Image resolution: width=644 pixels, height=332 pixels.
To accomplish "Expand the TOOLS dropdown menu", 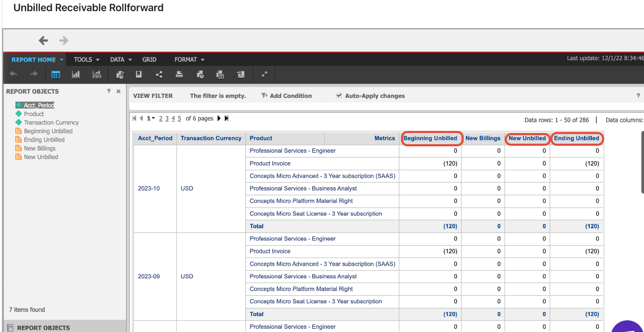I will 86,60.
